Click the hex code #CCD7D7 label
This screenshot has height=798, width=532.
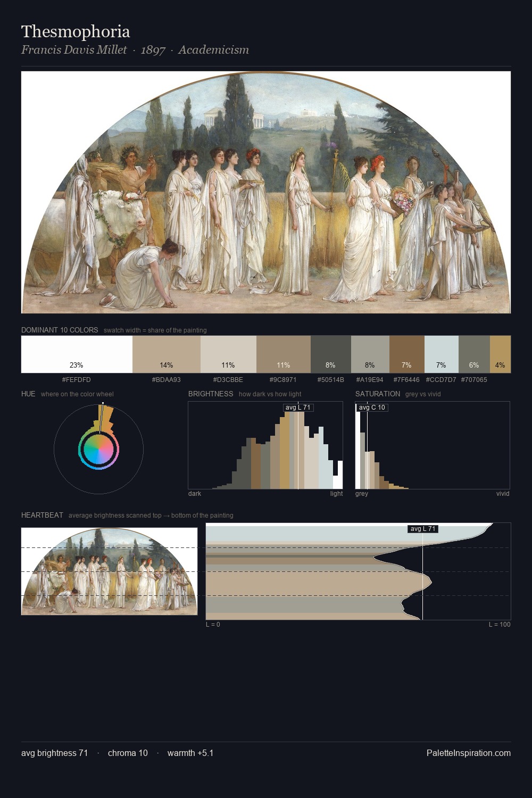coord(441,380)
